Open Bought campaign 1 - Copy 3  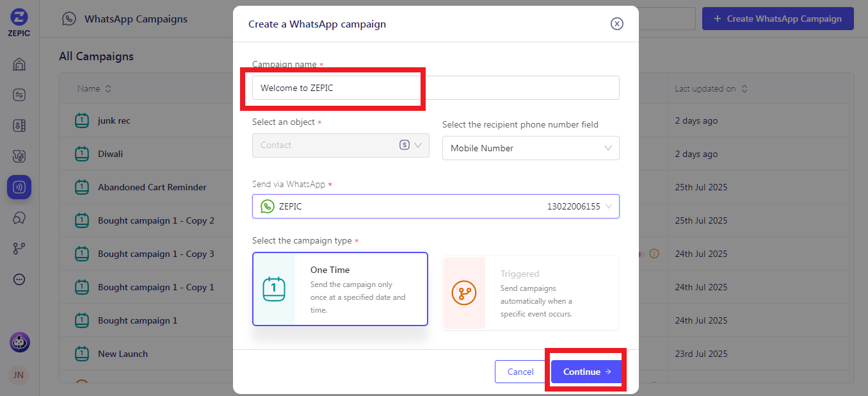tap(156, 254)
